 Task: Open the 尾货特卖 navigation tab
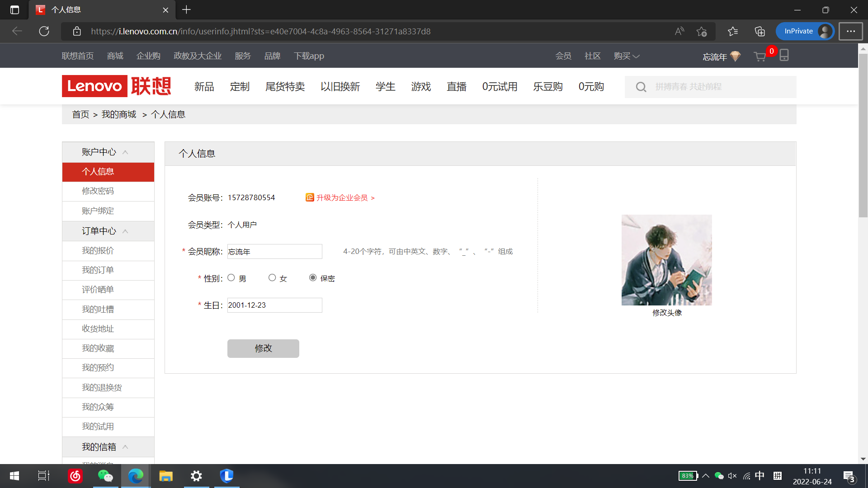[285, 87]
